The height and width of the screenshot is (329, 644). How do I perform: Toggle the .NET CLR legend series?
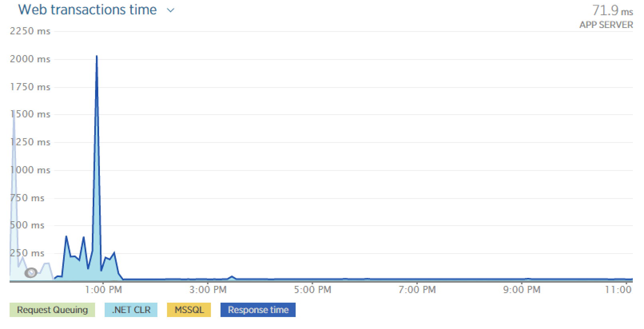(x=131, y=310)
